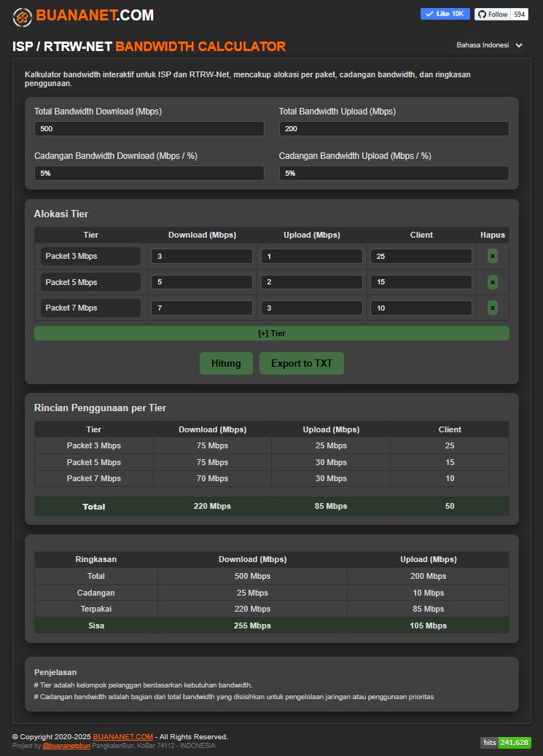
Task: Select the 70 Mbps Packet 7 download cell
Action: click(212, 478)
